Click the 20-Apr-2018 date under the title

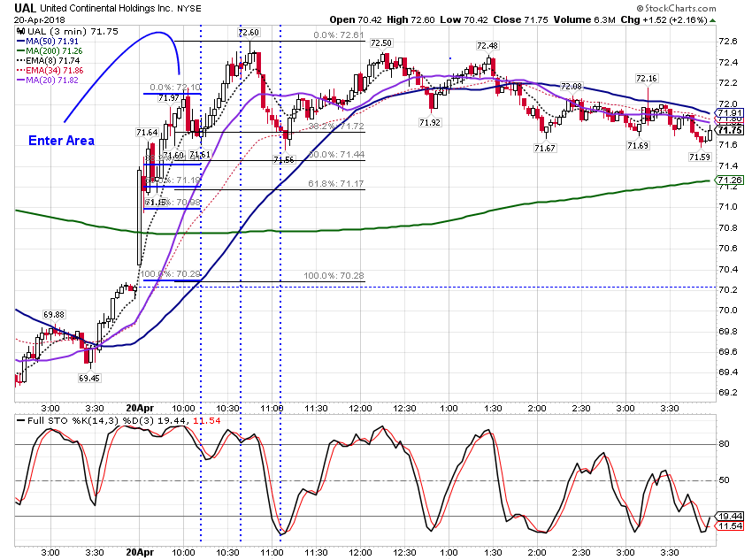(39, 19)
